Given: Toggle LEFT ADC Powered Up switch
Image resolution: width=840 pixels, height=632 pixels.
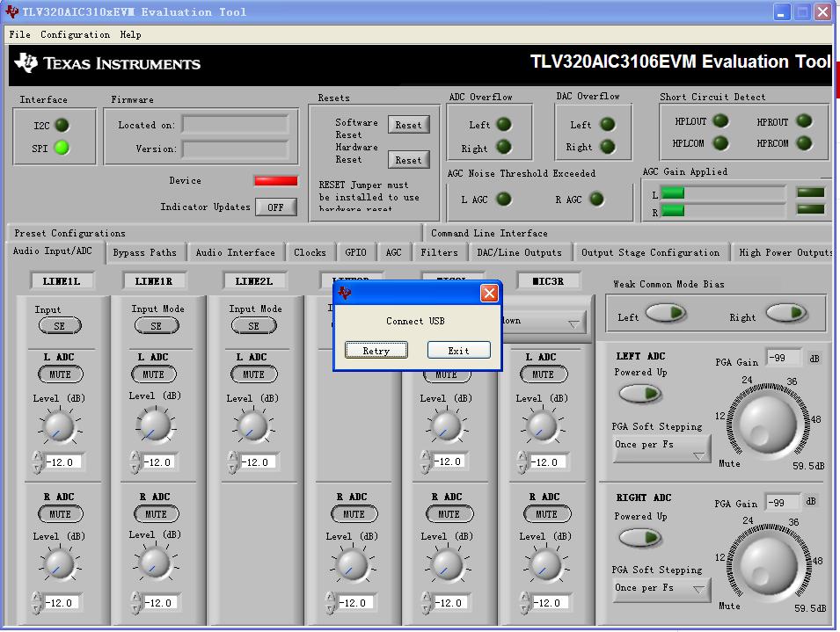Looking at the screenshot, I should (x=640, y=395).
